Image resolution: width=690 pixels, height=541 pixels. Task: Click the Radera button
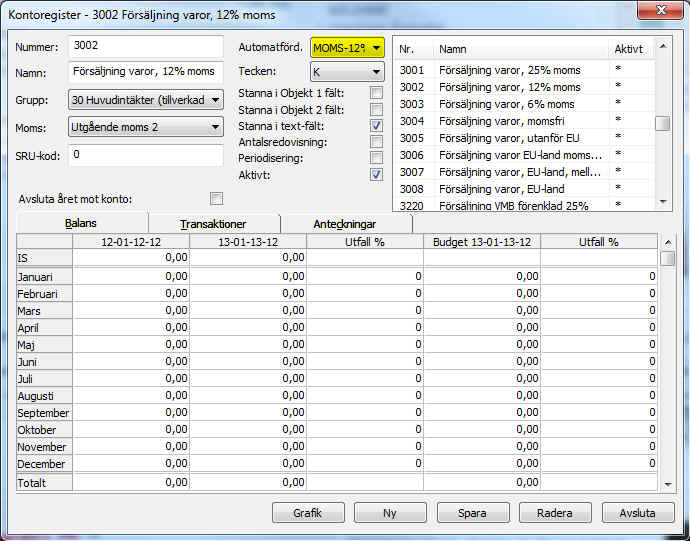pyautogui.click(x=555, y=513)
